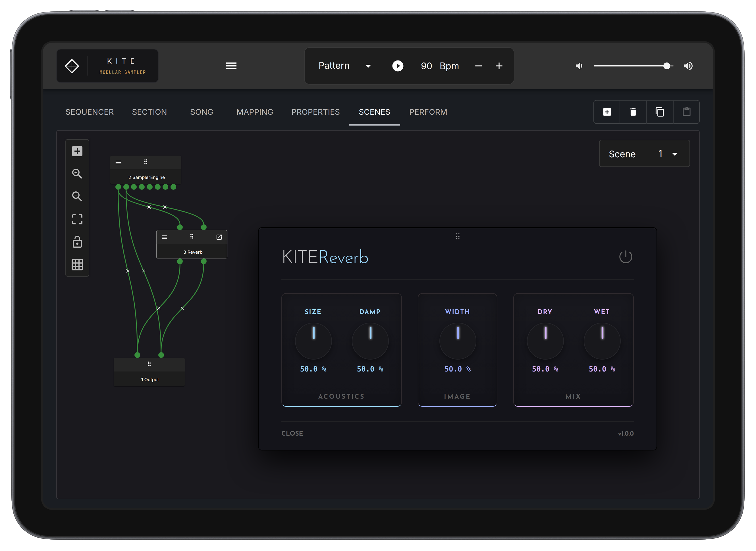The image size is (756, 551).
Task: Click the master volume slider handle
Action: pyautogui.click(x=666, y=66)
